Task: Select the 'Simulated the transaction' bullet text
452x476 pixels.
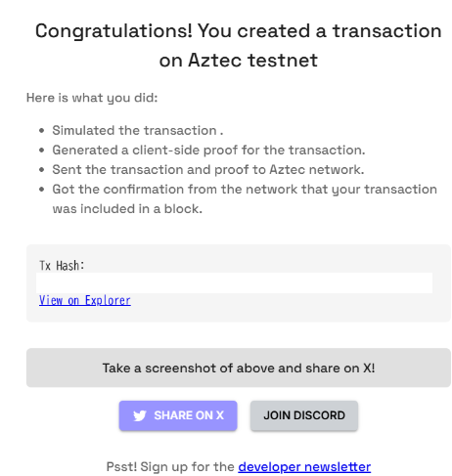Action: [x=138, y=130]
